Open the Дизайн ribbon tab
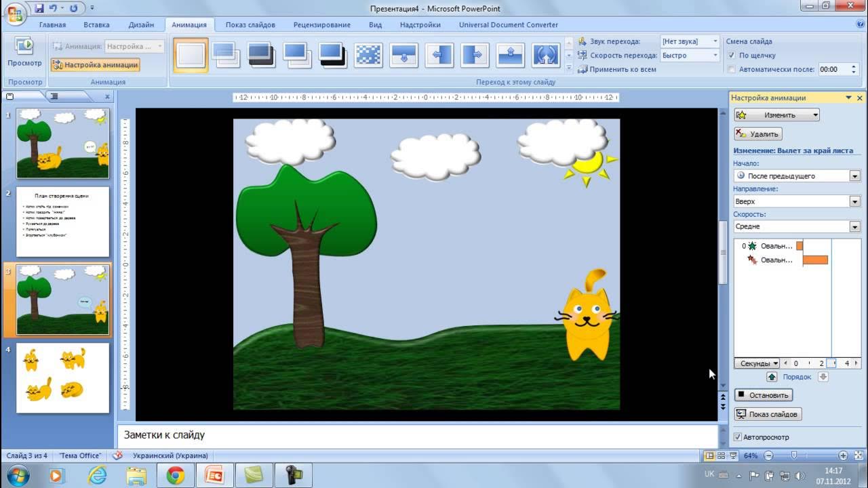The image size is (868, 488). point(141,24)
